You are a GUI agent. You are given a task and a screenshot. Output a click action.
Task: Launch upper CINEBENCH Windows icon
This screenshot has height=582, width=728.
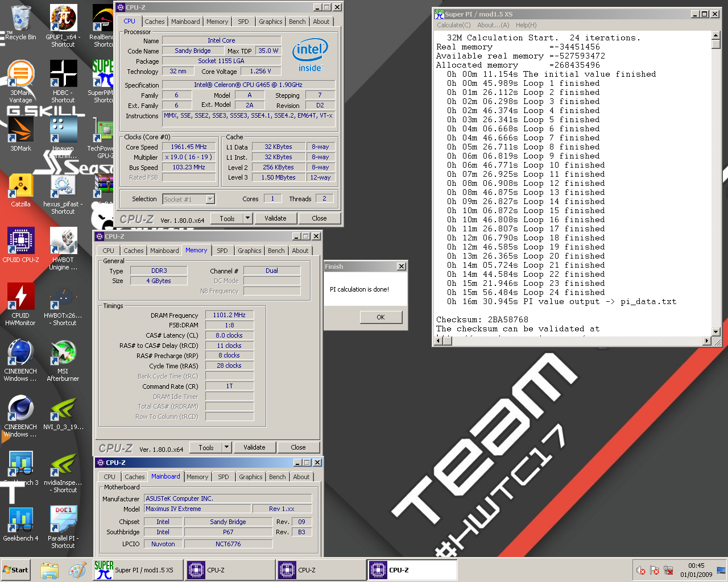pyautogui.click(x=20, y=360)
